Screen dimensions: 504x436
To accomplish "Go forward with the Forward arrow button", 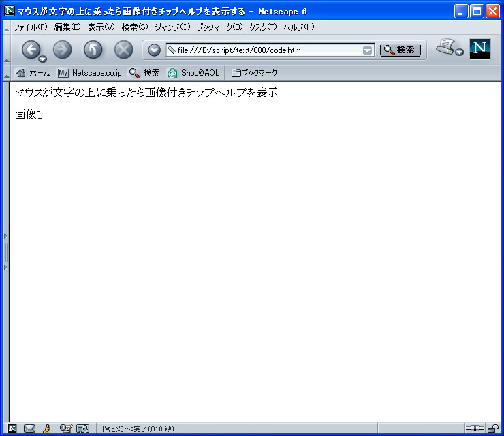I will 63,50.
